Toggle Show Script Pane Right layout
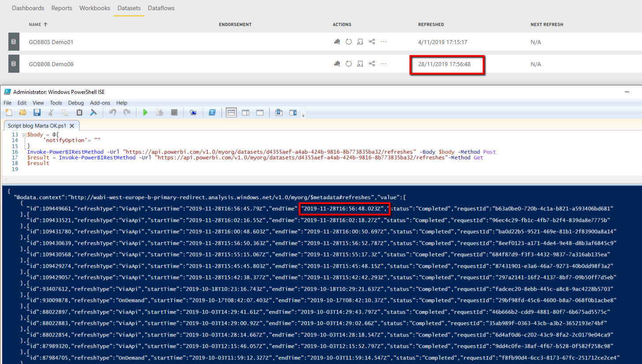 click(x=245, y=113)
